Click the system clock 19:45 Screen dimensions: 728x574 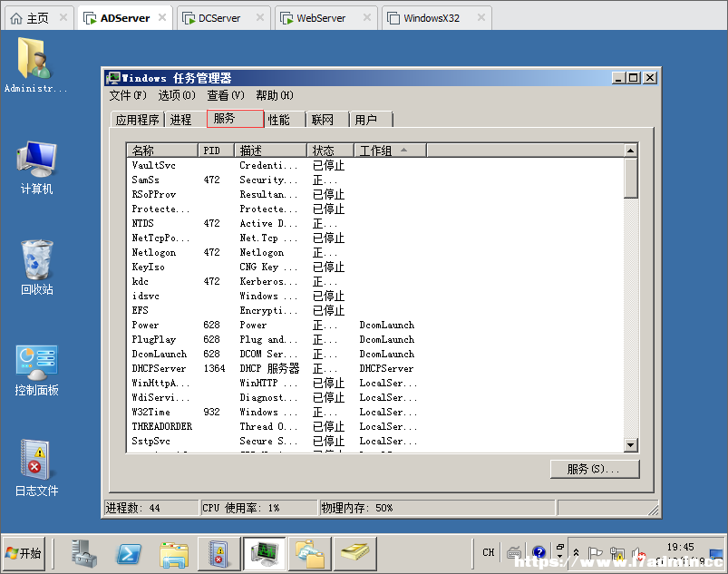[x=681, y=547]
